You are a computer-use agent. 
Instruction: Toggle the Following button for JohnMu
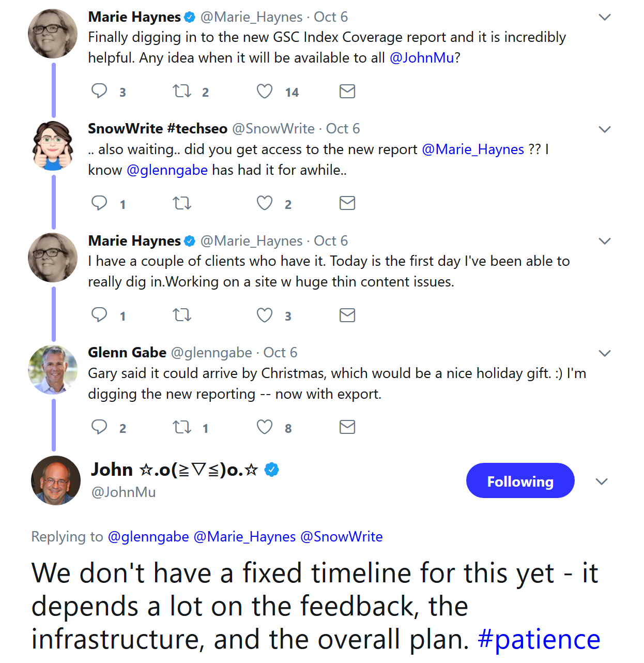520,481
